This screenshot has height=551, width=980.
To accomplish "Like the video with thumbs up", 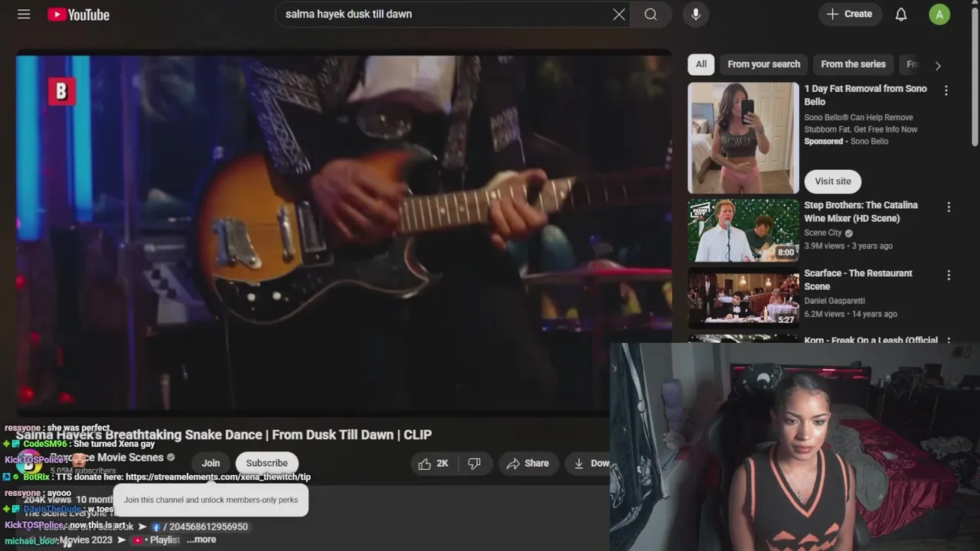I will pyautogui.click(x=433, y=463).
